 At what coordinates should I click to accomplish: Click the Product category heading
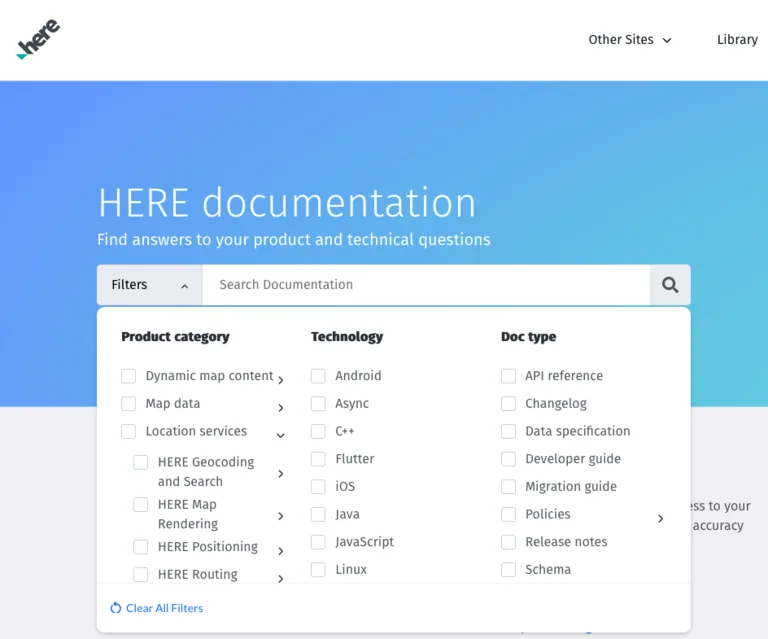(x=175, y=337)
